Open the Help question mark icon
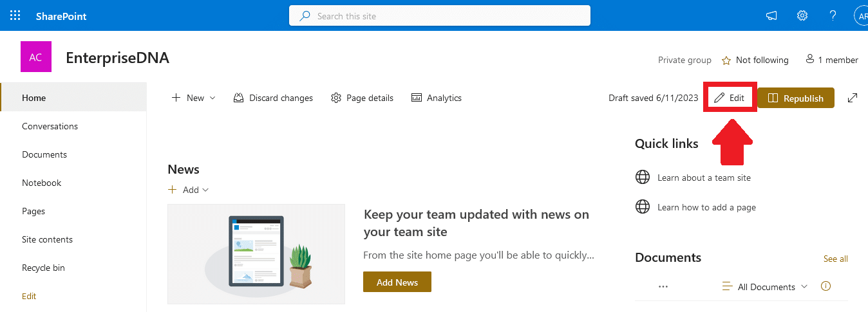Screen dimensions: 868x312 (x=833, y=15)
